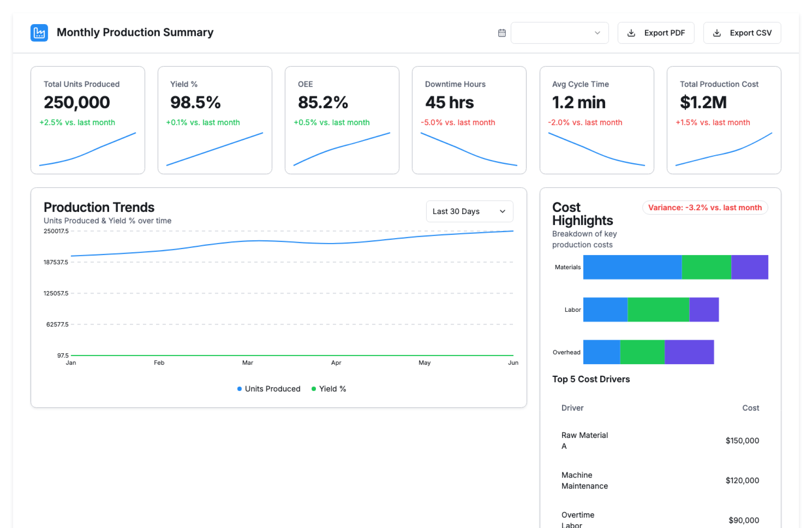Toggle Yield % legend series
Screen dimensions: 812x528
[329, 389]
